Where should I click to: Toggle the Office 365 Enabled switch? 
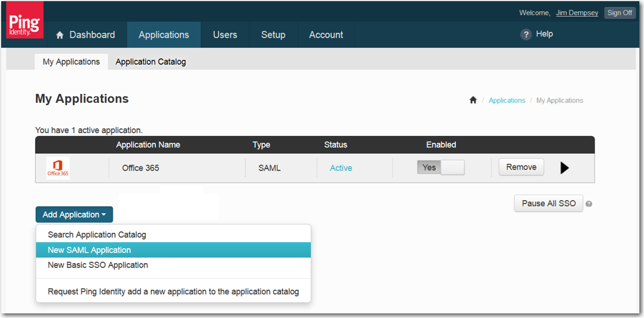(441, 168)
